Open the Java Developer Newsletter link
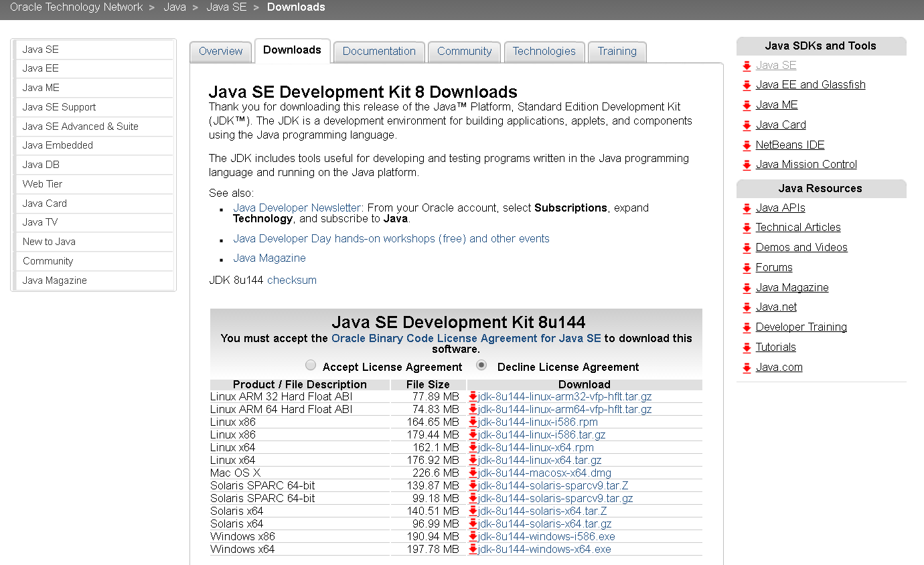 pyautogui.click(x=297, y=208)
